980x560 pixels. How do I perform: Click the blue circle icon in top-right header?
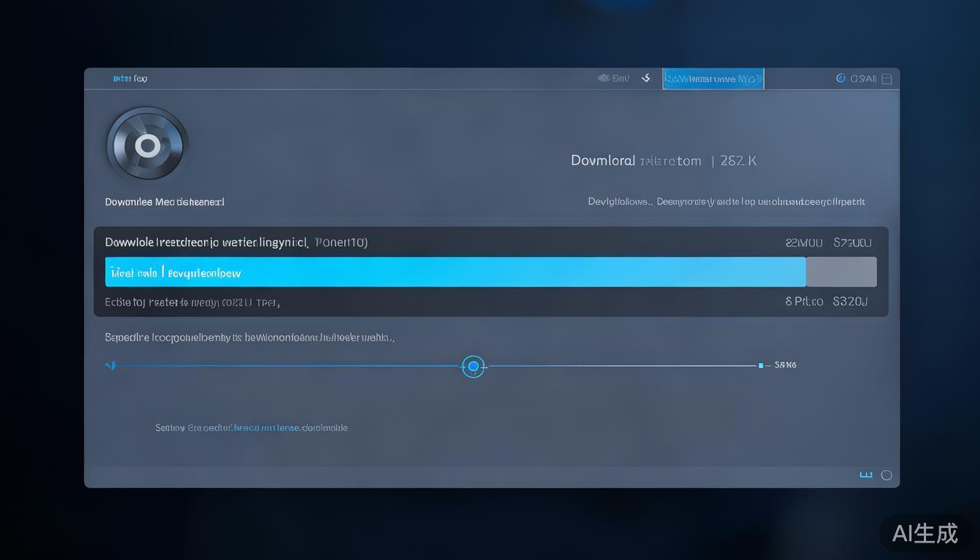tap(840, 78)
